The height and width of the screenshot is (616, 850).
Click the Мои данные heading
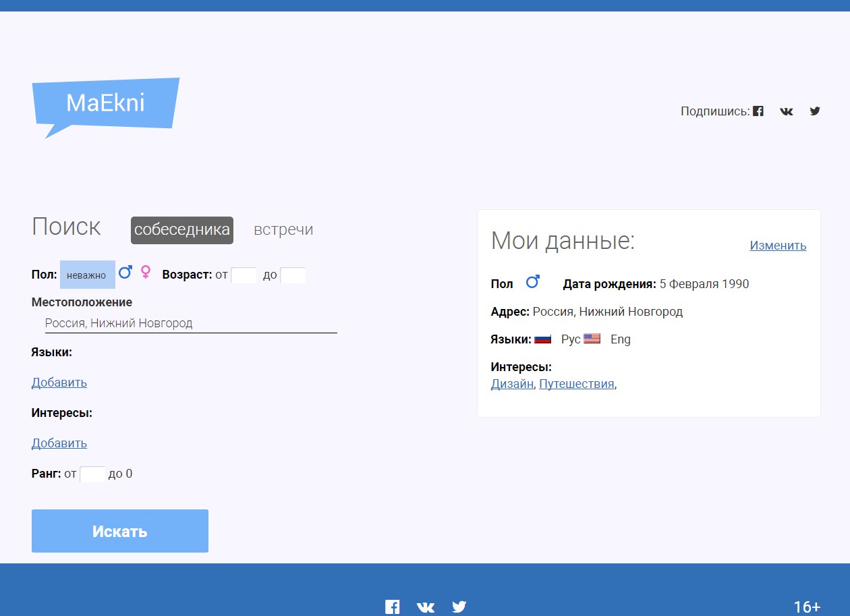click(x=563, y=241)
